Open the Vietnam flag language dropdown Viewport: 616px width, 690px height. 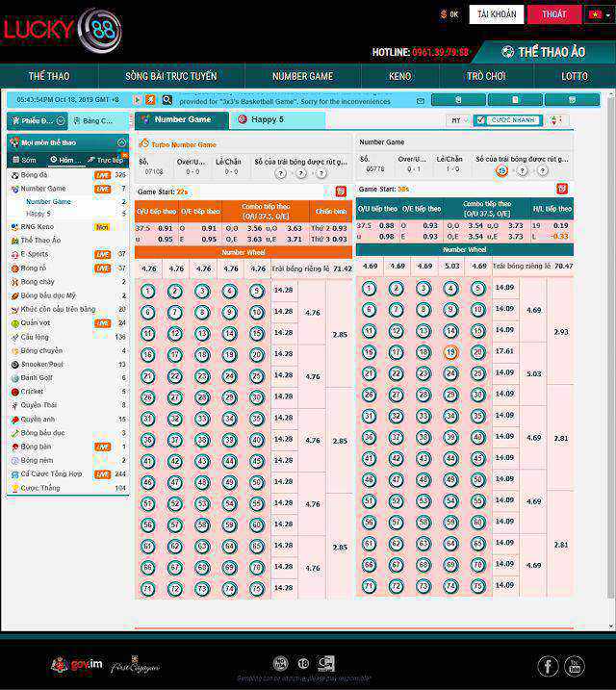[x=600, y=14]
